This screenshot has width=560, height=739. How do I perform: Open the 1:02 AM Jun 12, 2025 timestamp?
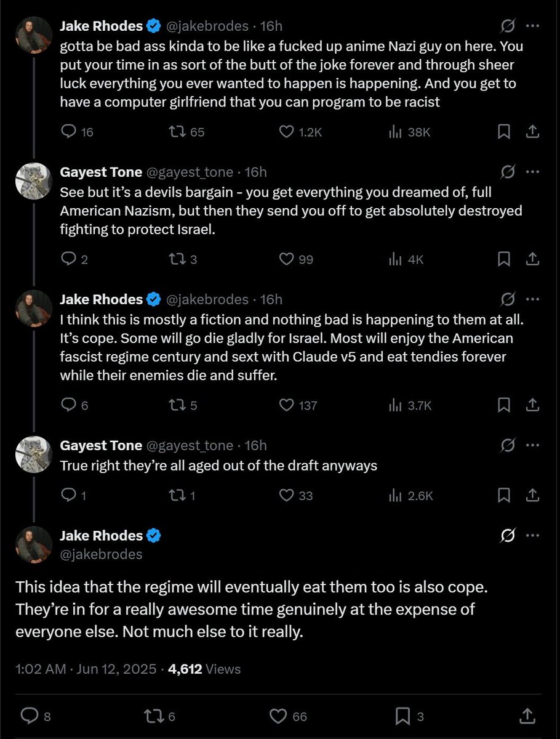[87, 669]
